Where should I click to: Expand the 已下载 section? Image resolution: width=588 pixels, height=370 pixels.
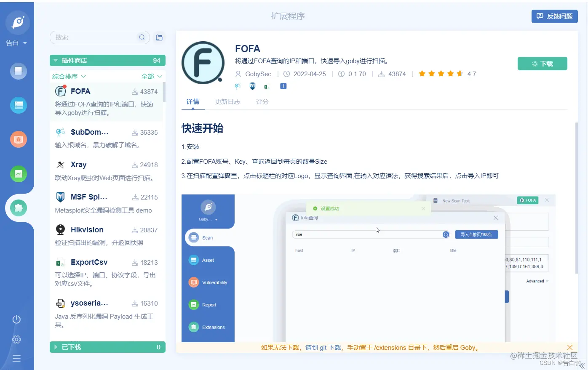pyautogui.click(x=107, y=347)
